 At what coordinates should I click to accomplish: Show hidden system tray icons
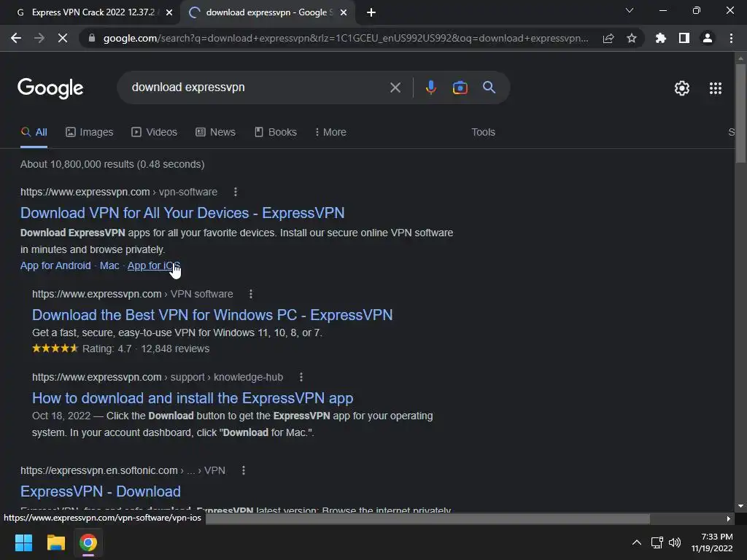click(x=636, y=542)
